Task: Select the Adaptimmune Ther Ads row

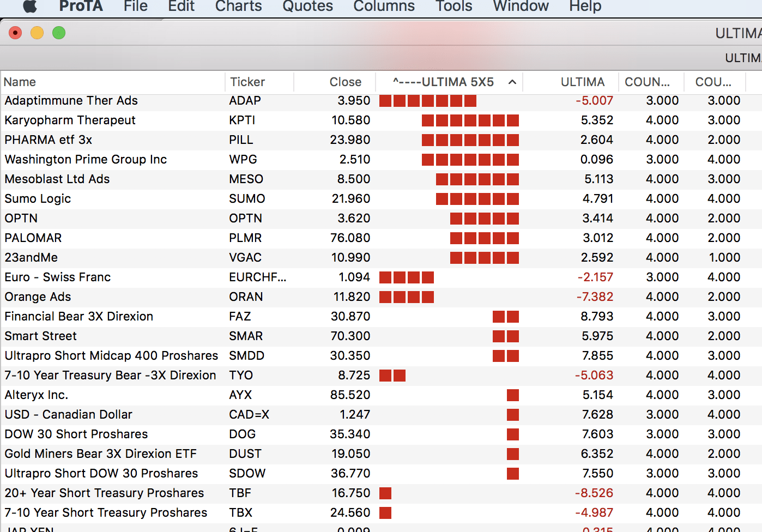Action: [x=381, y=101]
